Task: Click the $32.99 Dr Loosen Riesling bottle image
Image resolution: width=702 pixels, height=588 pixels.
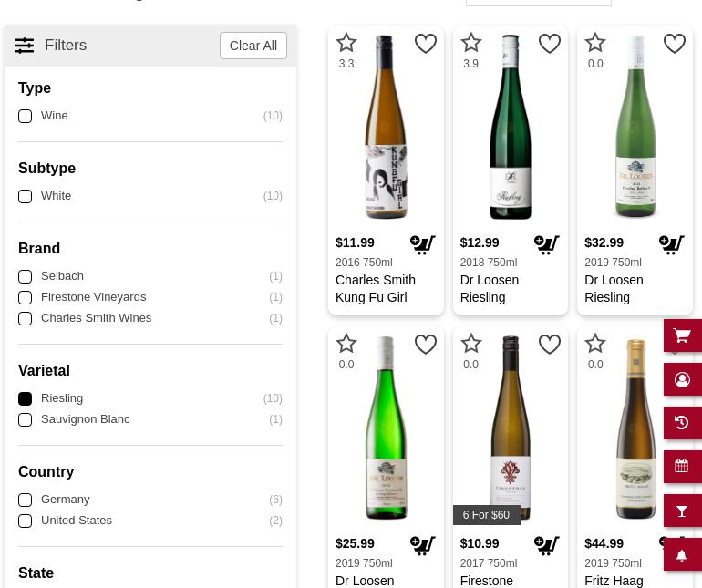Action: pos(635,128)
